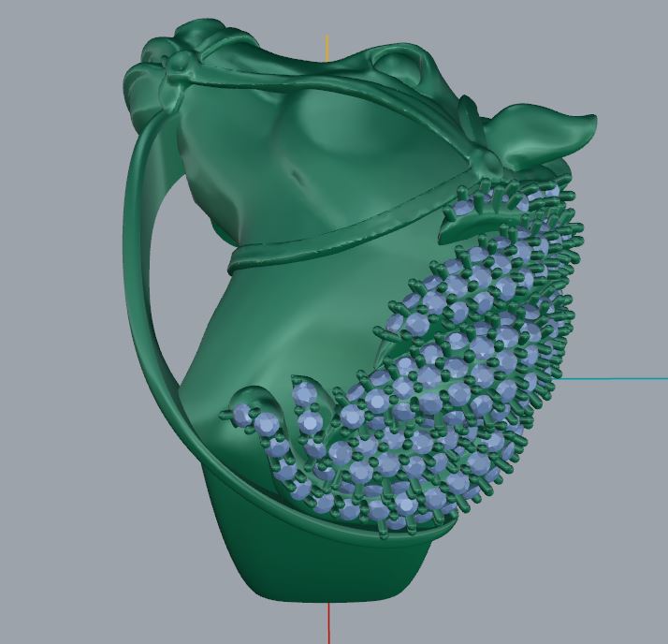Click the red axis line below the model

coord(328,622)
